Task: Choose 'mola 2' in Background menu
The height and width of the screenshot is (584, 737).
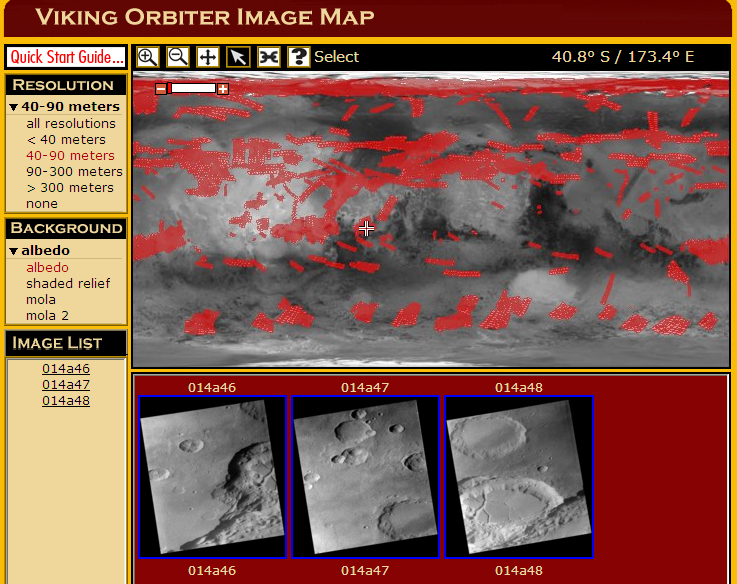Action: click(x=47, y=316)
